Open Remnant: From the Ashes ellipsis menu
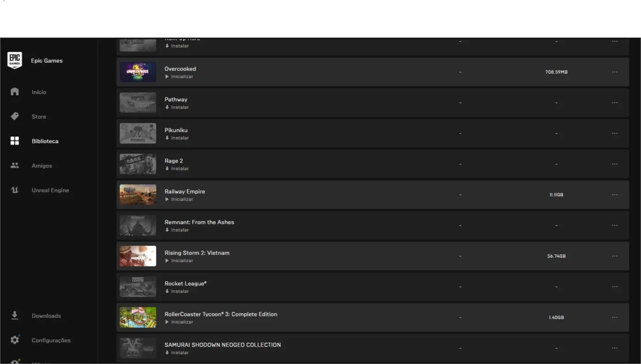 [x=614, y=225]
